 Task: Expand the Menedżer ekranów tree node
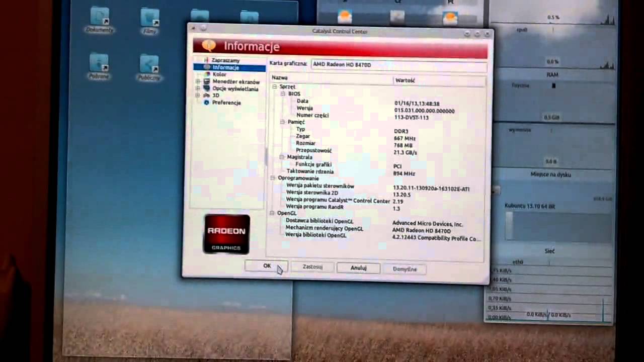[x=198, y=81]
